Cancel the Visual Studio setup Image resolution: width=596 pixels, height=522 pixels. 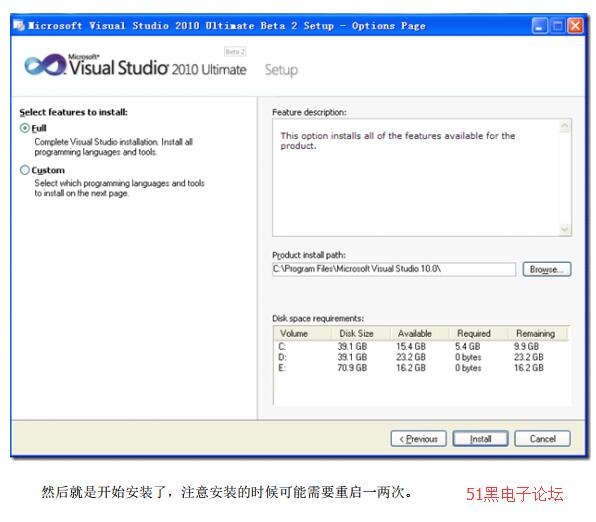[x=542, y=439]
